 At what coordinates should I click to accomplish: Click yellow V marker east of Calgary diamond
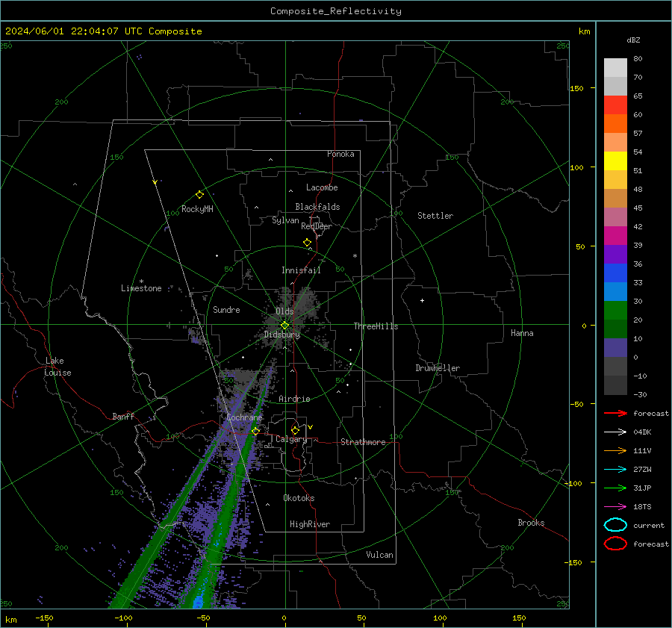(x=311, y=427)
